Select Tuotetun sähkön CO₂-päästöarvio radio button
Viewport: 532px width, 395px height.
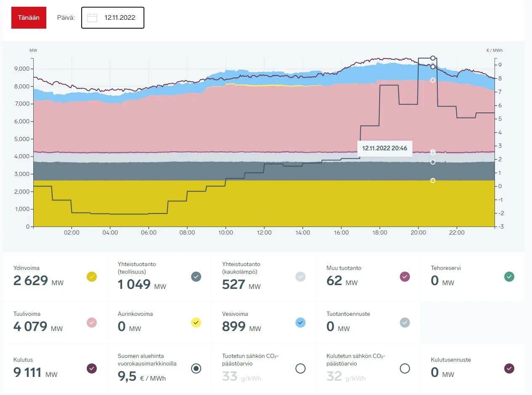[301, 368]
